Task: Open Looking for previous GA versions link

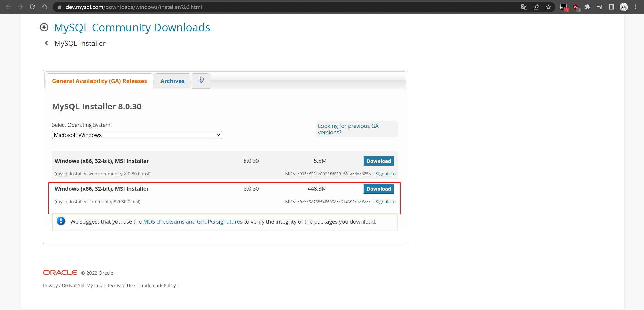Action: 348,129
